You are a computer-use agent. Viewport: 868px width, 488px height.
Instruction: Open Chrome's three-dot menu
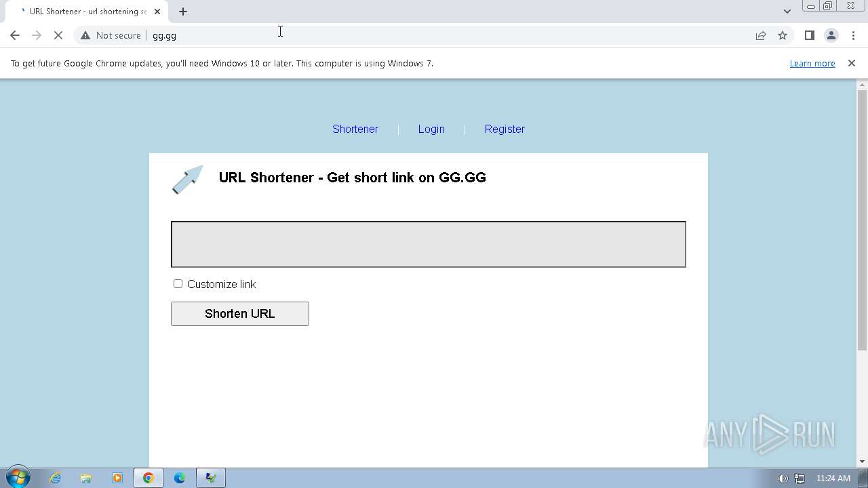[853, 35]
